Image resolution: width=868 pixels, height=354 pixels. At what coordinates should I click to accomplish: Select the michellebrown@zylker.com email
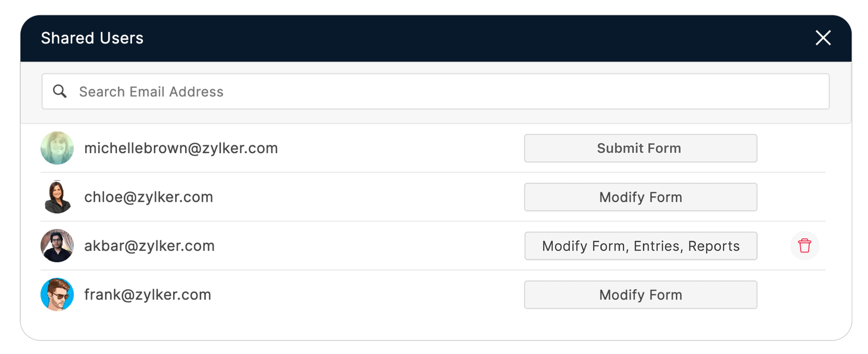tap(181, 148)
